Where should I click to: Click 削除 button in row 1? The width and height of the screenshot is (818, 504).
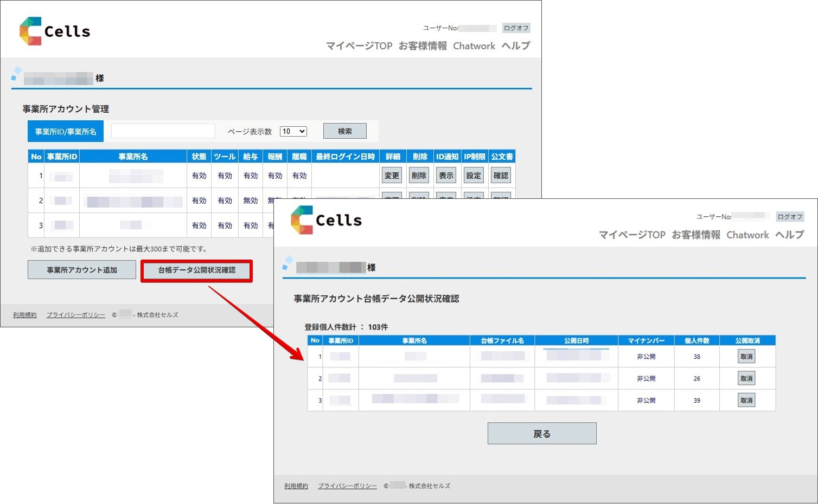(x=419, y=176)
